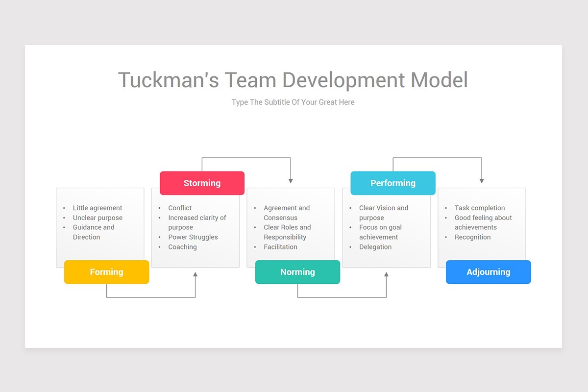Click the green Norming label
The height and width of the screenshot is (392, 588).
click(x=297, y=272)
